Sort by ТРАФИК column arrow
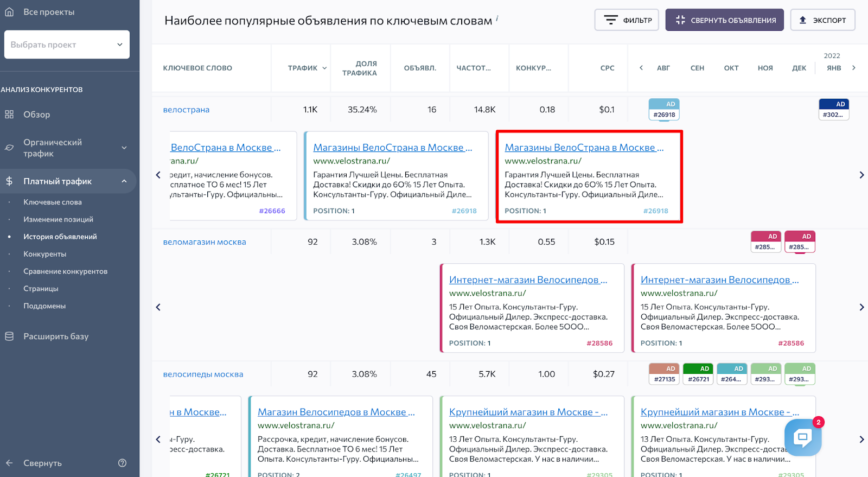 click(x=324, y=68)
